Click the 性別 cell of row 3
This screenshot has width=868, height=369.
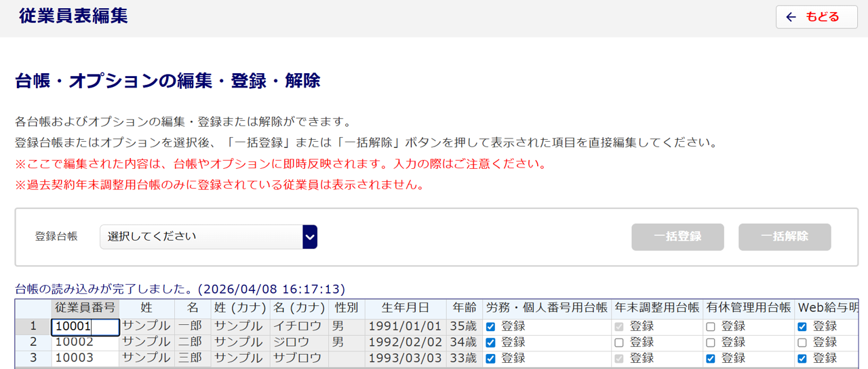(347, 358)
